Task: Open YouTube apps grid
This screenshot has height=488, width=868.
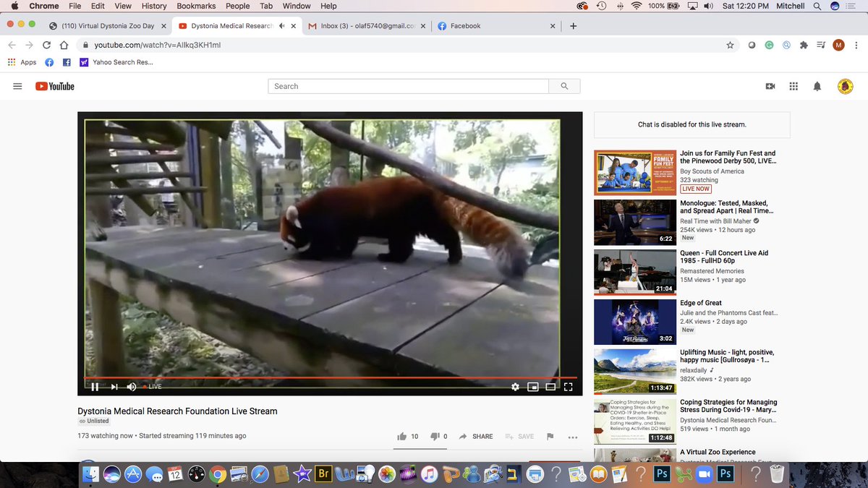Action: 793,86
